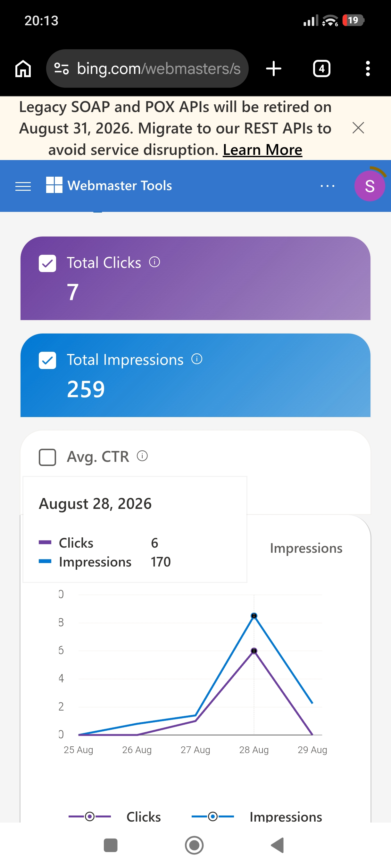Toggle the Clicks series in chart legend
Image resolution: width=391 pixels, height=868 pixels.
pyautogui.click(x=115, y=816)
